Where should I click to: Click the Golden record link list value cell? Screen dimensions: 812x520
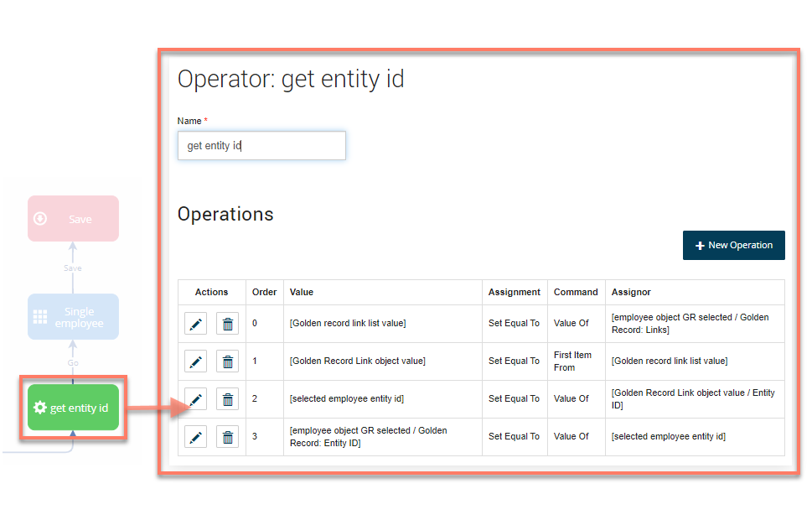click(x=348, y=324)
